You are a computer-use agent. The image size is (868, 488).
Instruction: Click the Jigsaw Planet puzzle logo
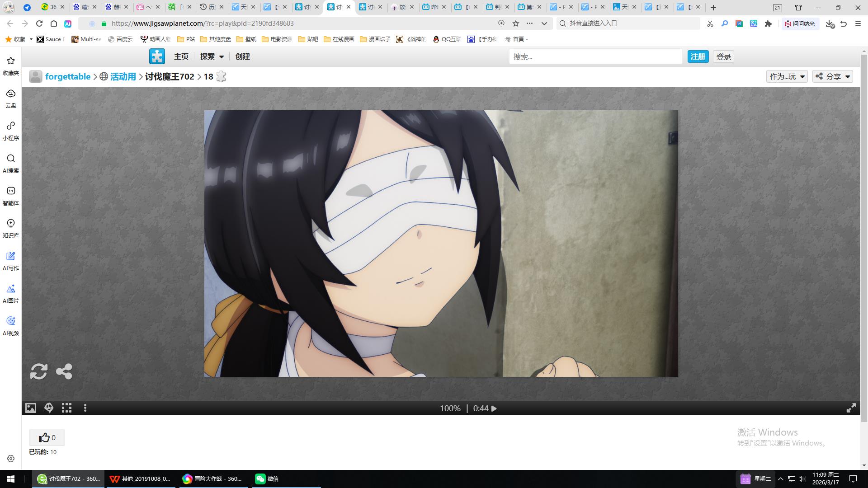pos(157,56)
